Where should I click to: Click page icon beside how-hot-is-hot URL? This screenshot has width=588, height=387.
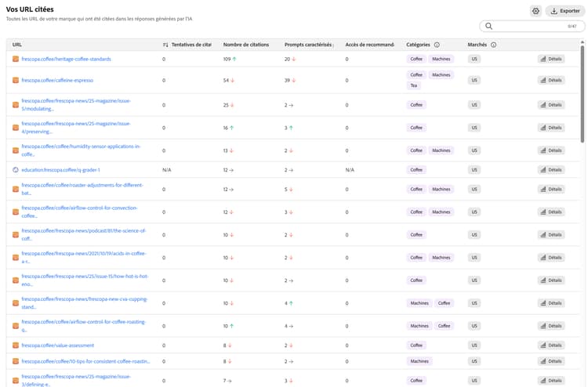point(16,280)
